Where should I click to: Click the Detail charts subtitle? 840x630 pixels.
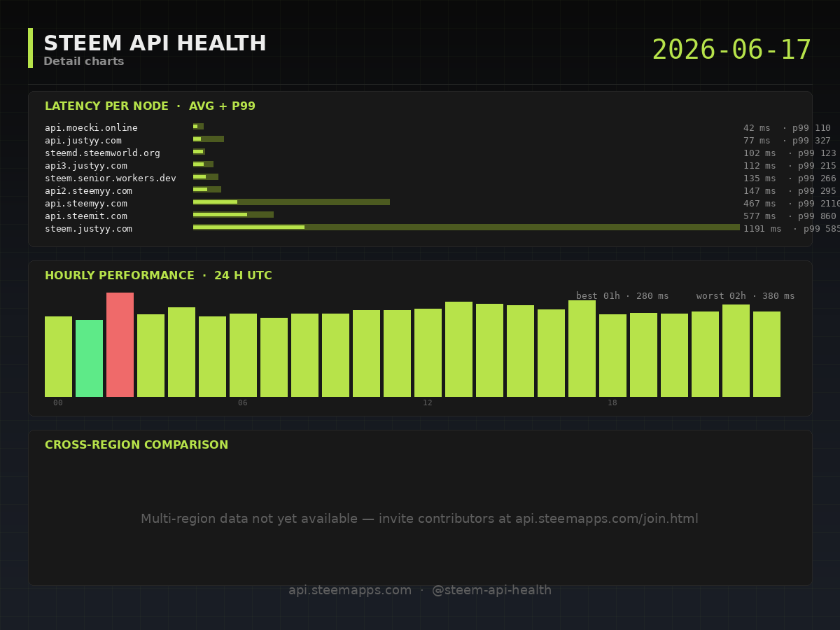(x=83, y=62)
